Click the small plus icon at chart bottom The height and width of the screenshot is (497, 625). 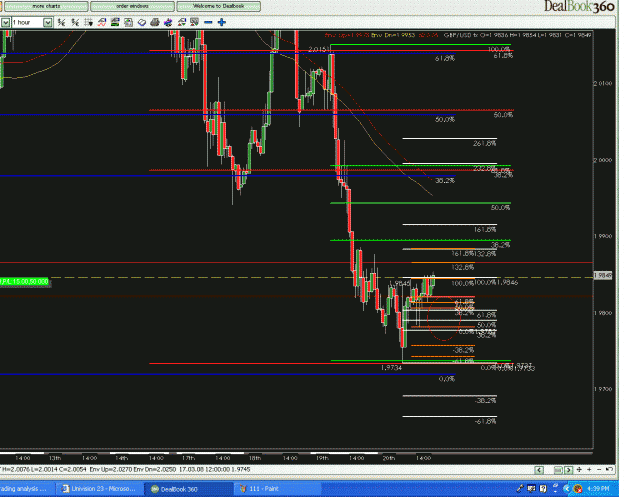pyautogui.click(x=589, y=470)
